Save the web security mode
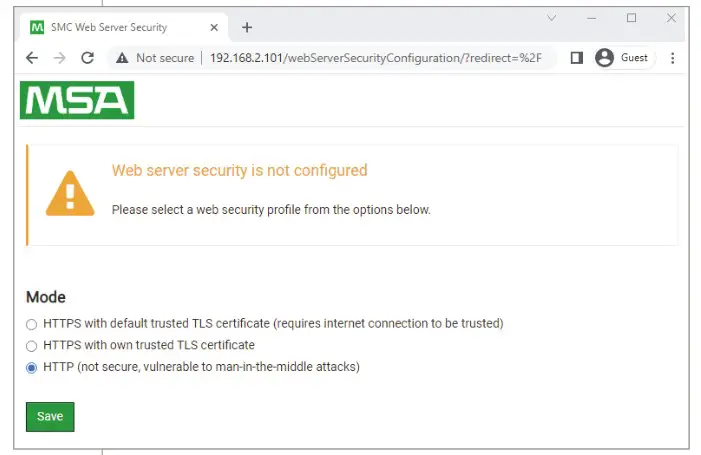The width and height of the screenshot is (701, 455). [50, 416]
